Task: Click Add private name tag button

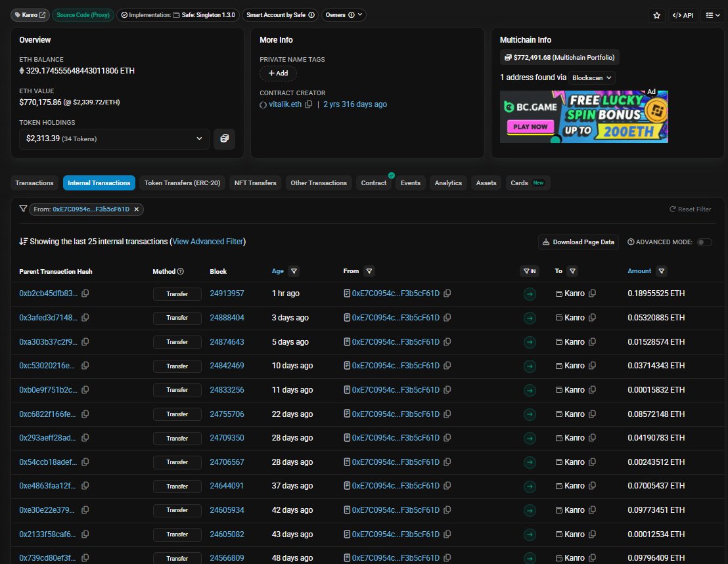Action: 278,74
